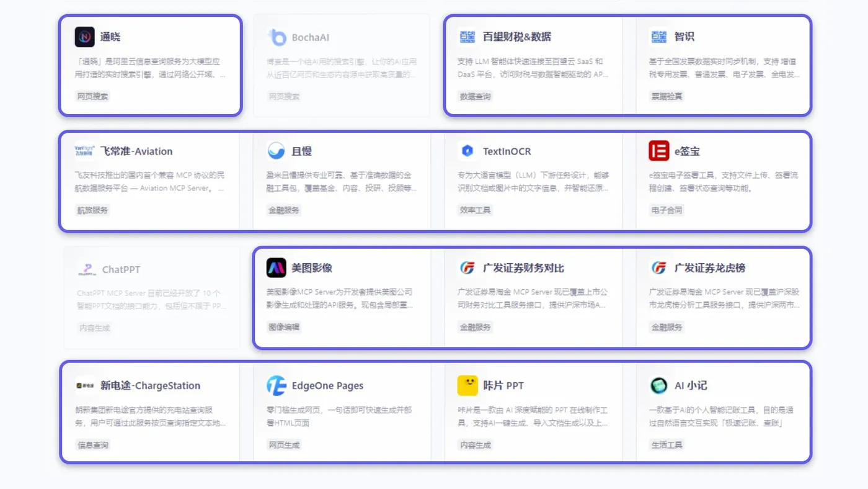This screenshot has width=868, height=489.
Task: Click the 票据验真 tag on 智识 card
Action: point(666,96)
